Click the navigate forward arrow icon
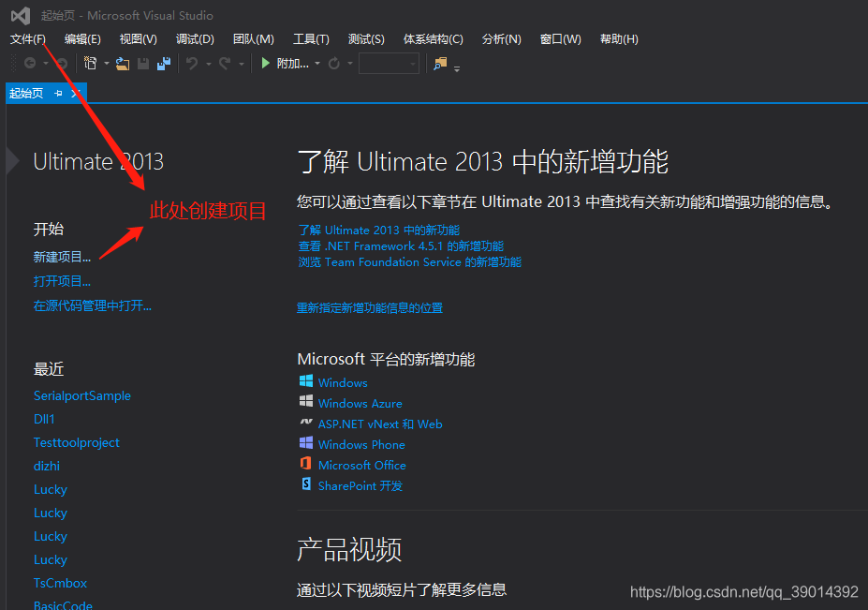868x610 pixels. (x=62, y=64)
